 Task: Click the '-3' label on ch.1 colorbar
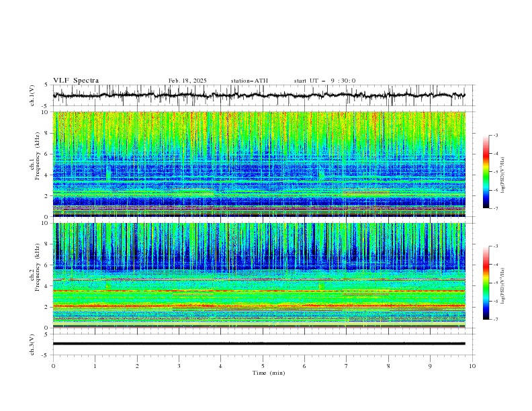(496, 135)
